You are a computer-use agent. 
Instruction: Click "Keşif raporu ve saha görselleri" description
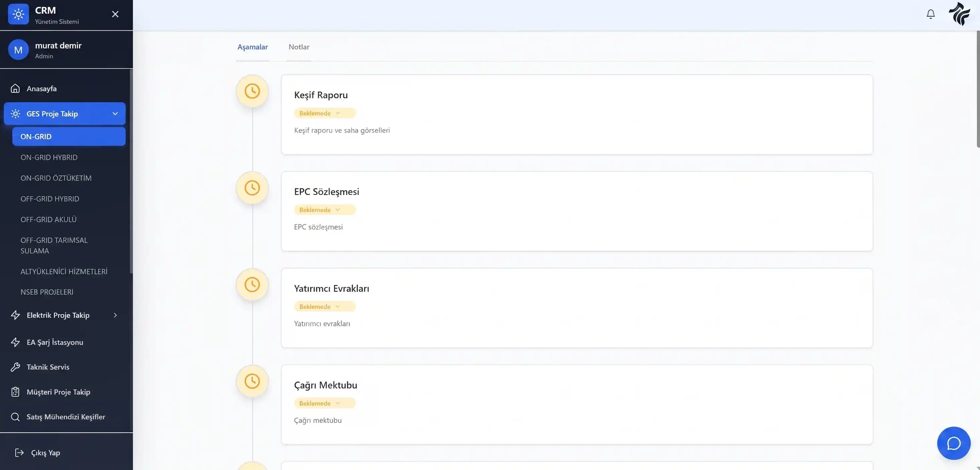pos(342,130)
